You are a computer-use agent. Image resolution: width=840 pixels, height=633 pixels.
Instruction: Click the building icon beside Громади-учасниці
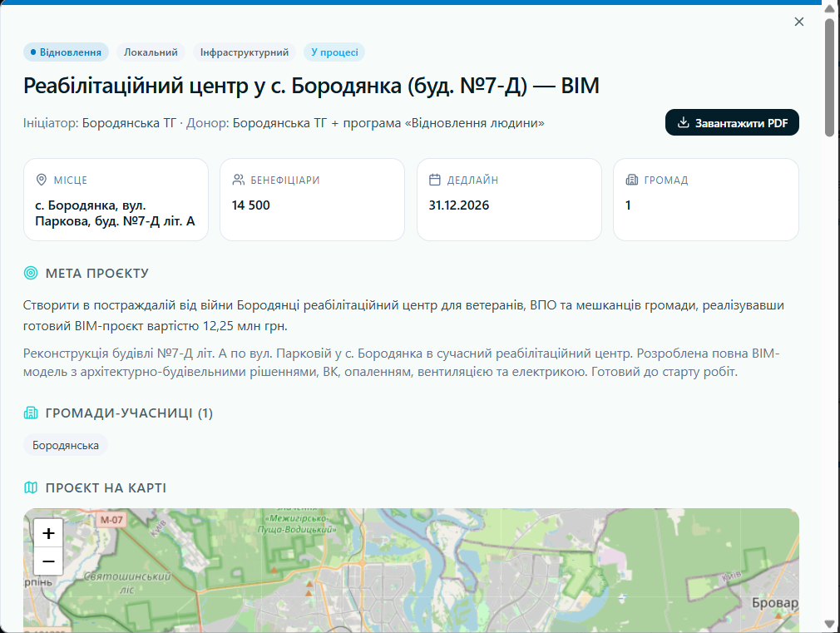(x=31, y=413)
